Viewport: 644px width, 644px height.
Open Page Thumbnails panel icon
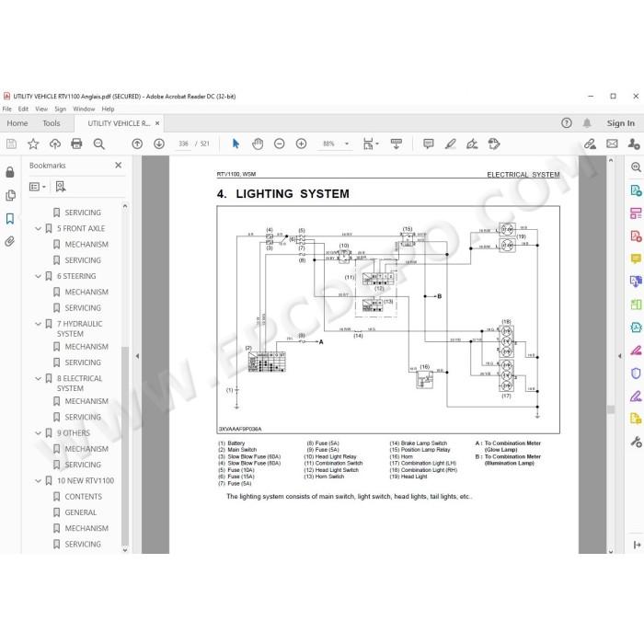coord(10,195)
